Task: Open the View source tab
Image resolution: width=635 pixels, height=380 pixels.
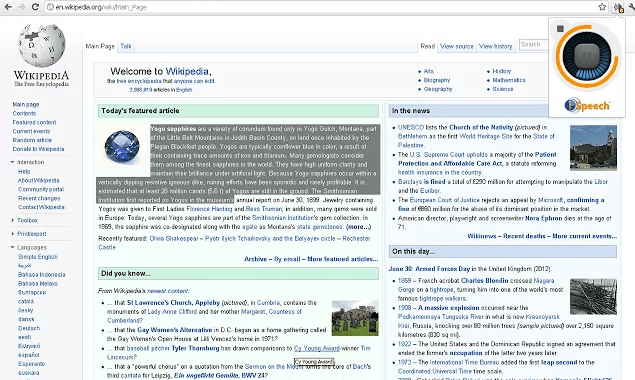Action: [456, 46]
